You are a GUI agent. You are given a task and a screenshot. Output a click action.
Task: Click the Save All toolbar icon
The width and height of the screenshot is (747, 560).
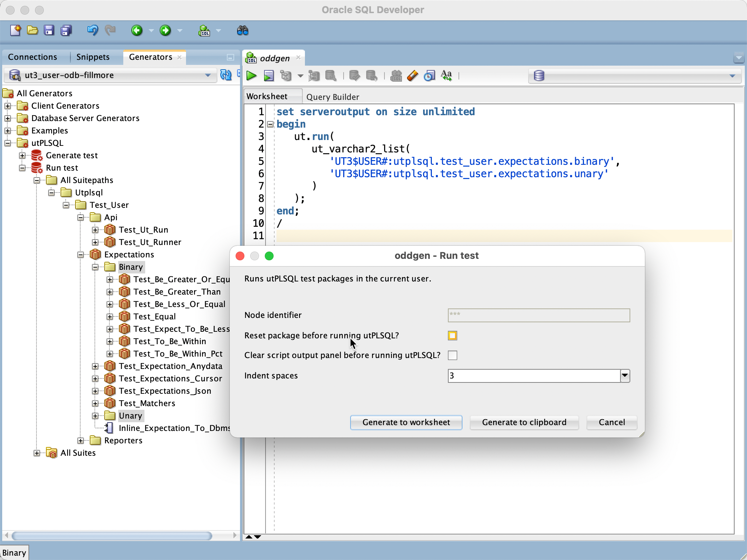(x=66, y=31)
